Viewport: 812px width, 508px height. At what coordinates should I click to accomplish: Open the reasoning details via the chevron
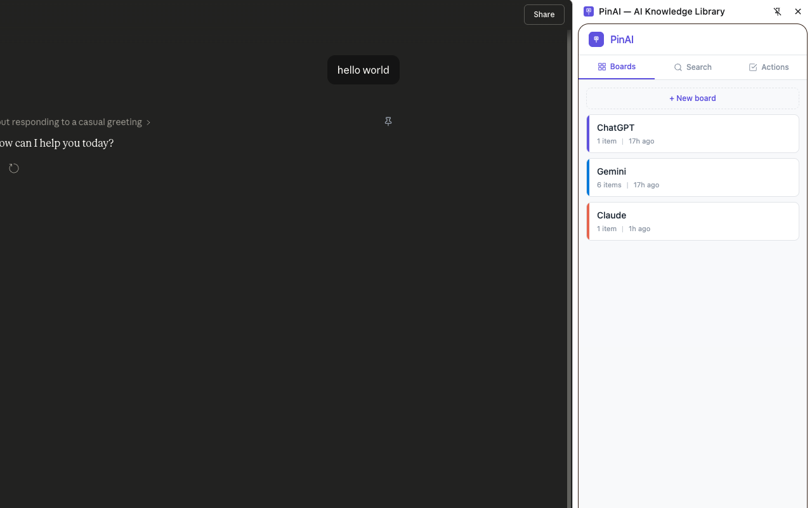pos(148,121)
